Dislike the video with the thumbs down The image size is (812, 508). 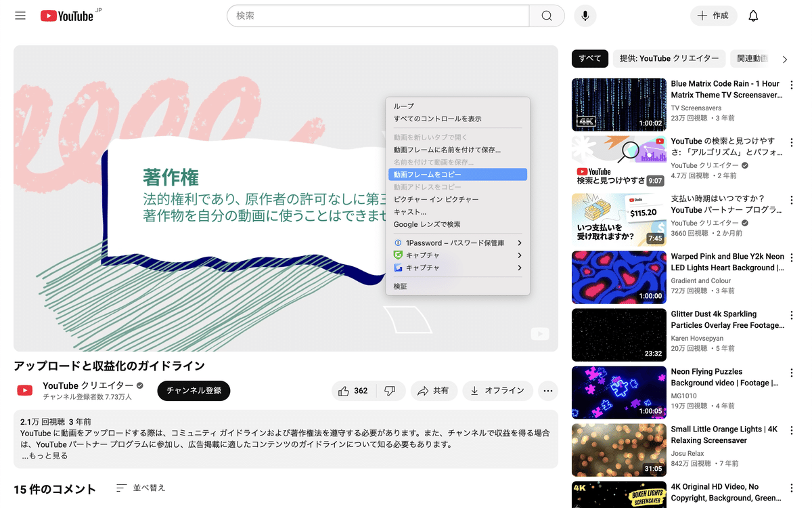pyautogui.click(x=390, y=390)
